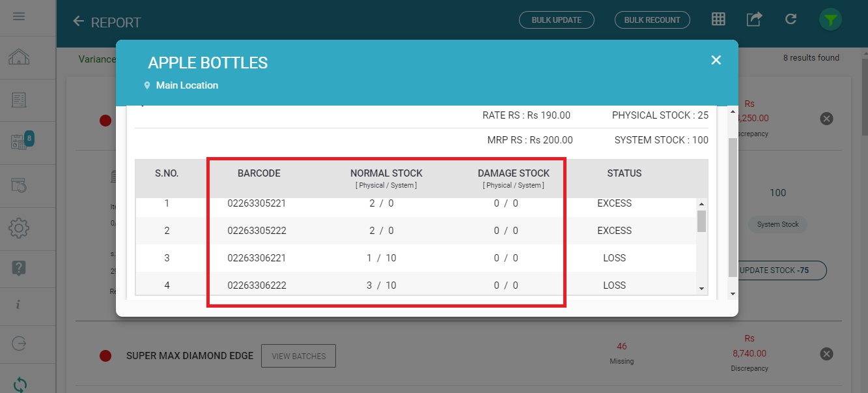Select barcode 02263306221 cell
The width and height of the screenshot is (868, 393).
257,258
